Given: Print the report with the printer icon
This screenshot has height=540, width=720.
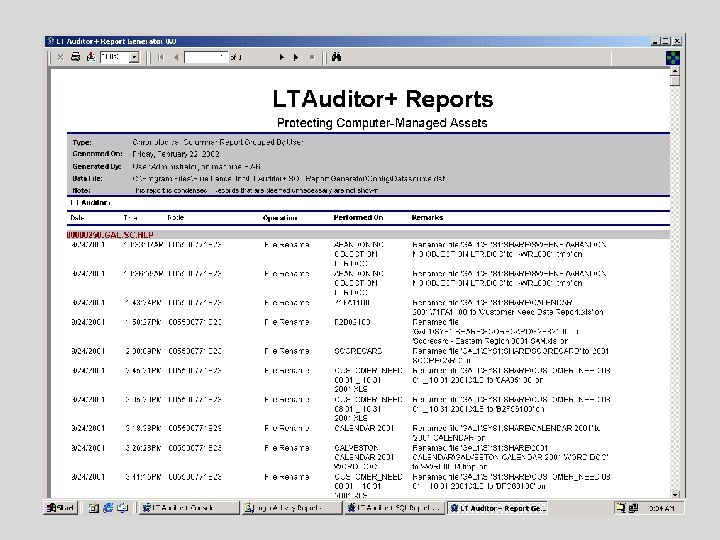Looking at the screenshot, I should (75, 57).
